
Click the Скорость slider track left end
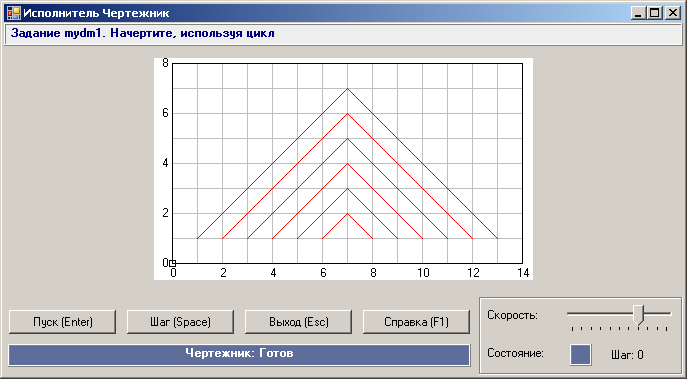[569, 314]
